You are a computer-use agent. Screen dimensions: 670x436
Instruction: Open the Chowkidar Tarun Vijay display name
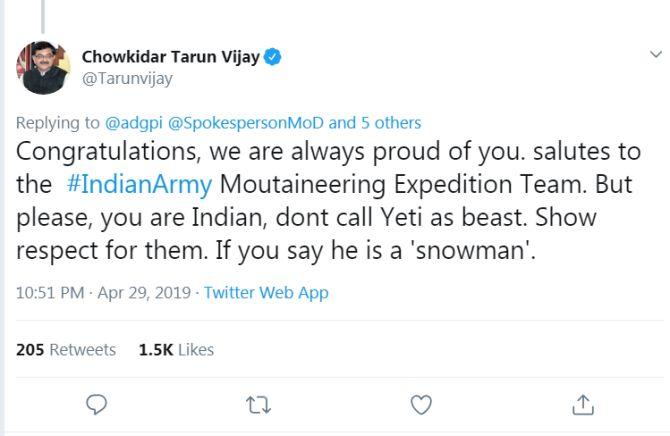170,57
